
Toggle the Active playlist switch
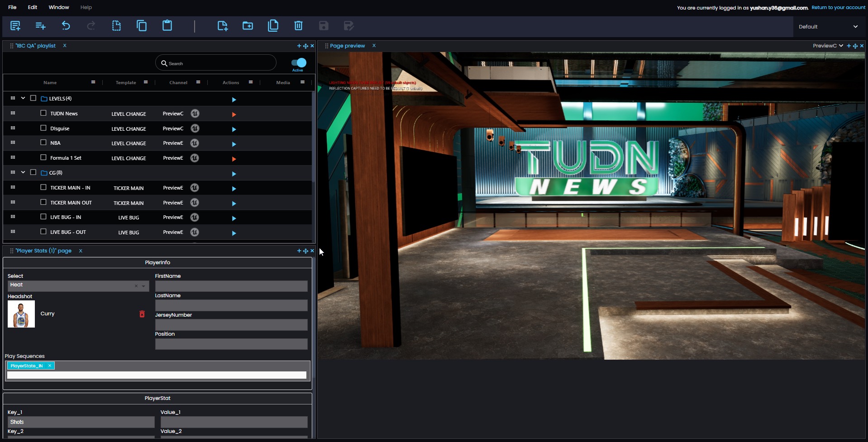(299, 62)
